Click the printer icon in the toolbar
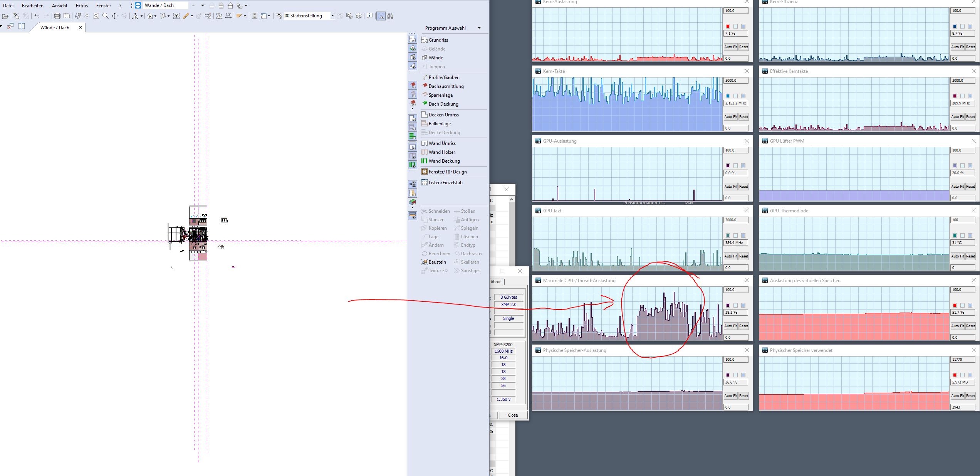 (57, 16)
